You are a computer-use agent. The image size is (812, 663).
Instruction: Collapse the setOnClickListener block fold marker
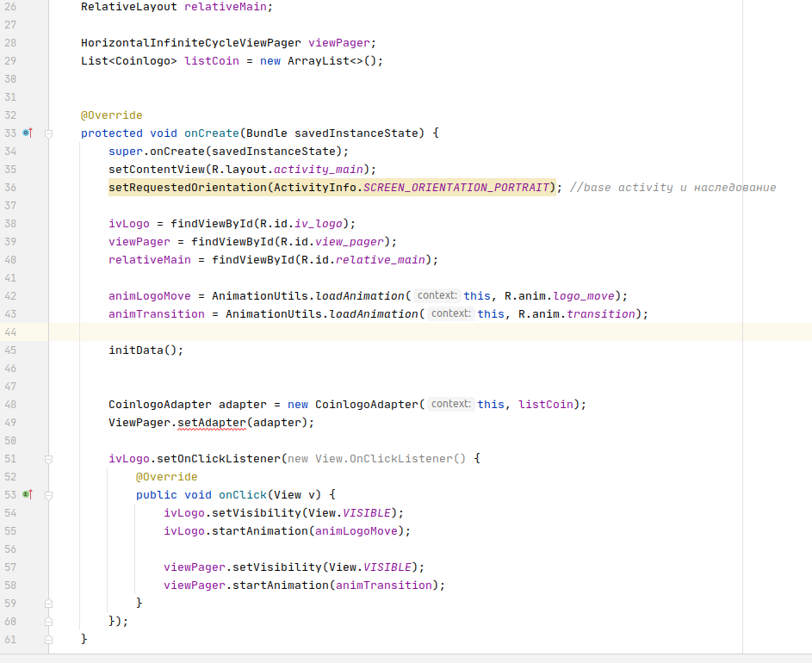(x=49, y=459)
